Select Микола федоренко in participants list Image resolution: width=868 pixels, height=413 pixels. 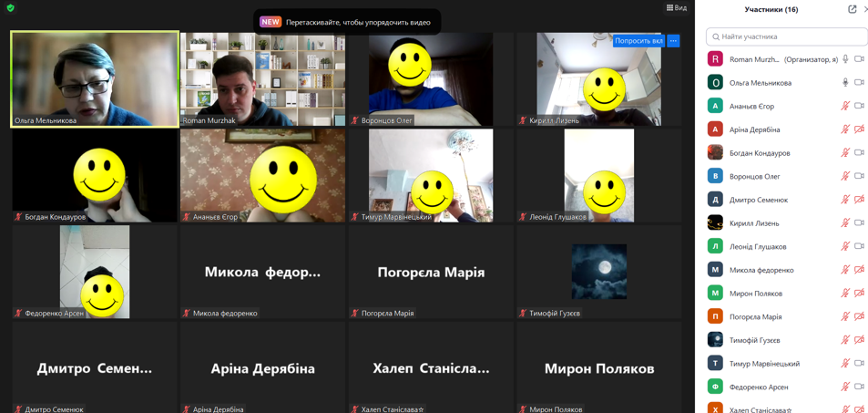[x=761, y=270]
